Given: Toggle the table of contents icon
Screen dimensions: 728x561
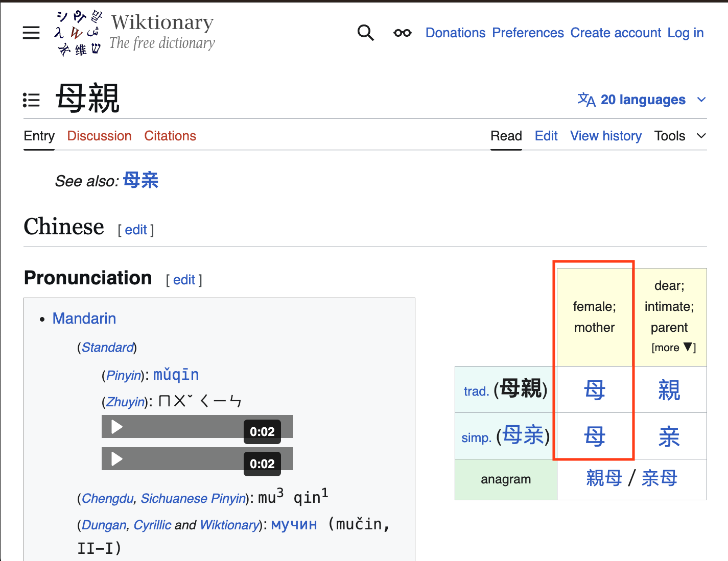Looking at the screenshot, I should pos(31,100).
